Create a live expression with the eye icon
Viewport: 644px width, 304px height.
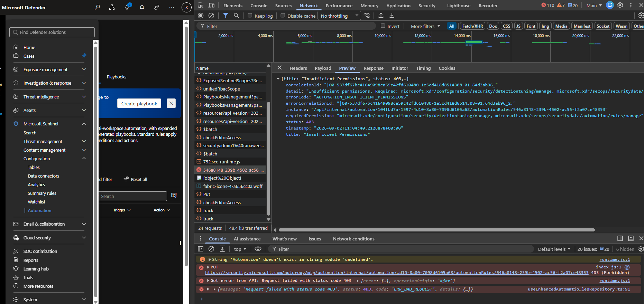coord(258,249)
